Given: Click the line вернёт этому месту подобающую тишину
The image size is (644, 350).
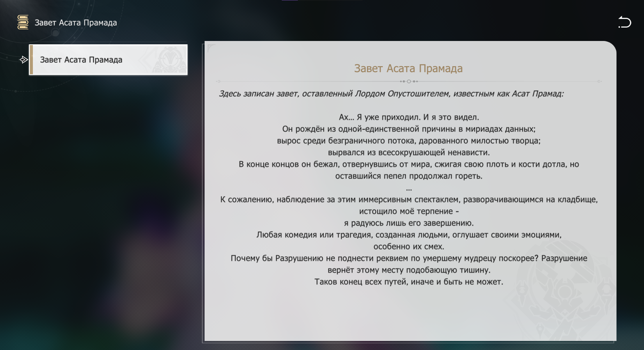Looking at the screenshot, I should click(x=409, y=270).
